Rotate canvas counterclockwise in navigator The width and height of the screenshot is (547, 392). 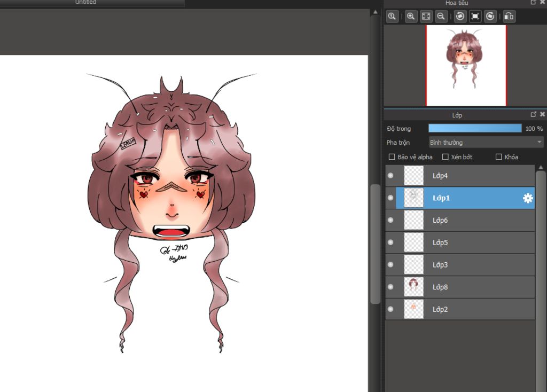tap(460, 17)
